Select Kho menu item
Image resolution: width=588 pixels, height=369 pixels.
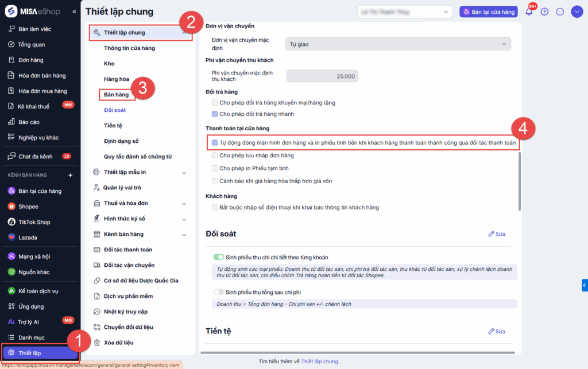click(109, 64)
